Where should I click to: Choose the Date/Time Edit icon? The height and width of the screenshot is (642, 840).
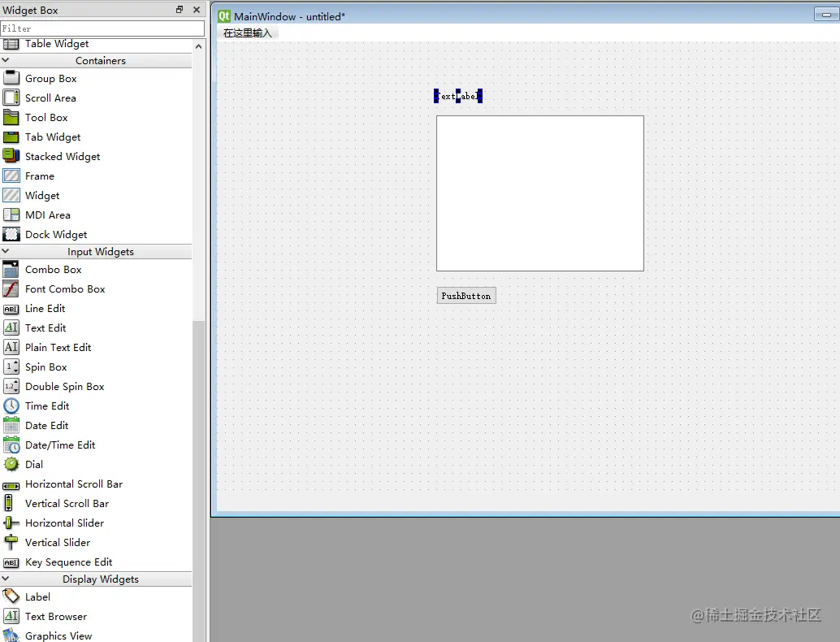coord(11,445)
